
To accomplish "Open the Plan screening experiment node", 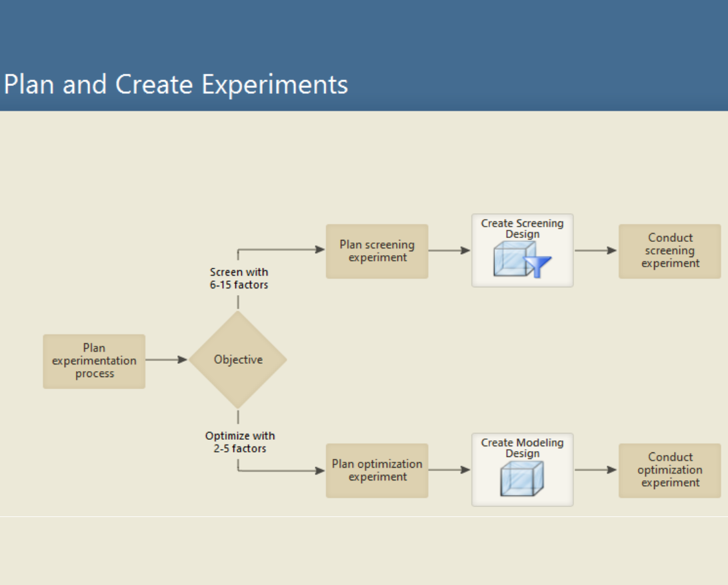I will coord(377,251).
